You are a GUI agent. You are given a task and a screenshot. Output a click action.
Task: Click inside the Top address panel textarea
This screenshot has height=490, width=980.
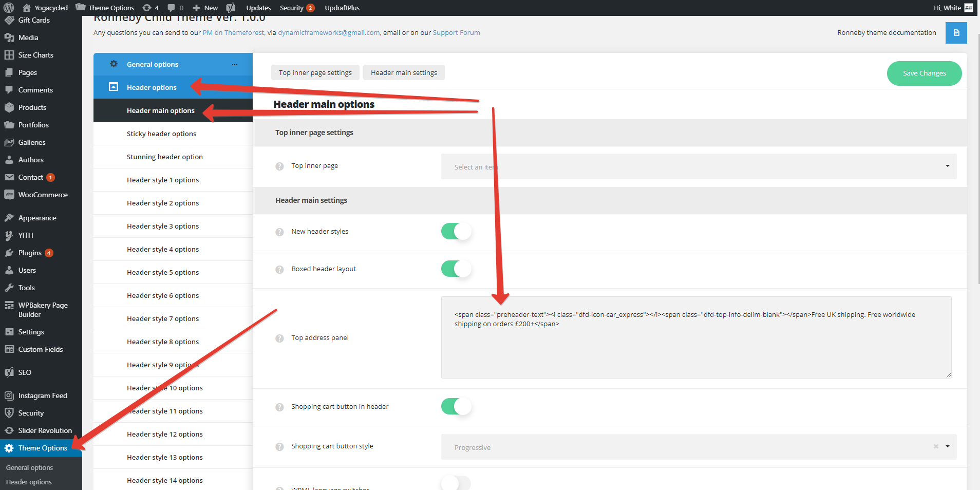coord(695,349)
